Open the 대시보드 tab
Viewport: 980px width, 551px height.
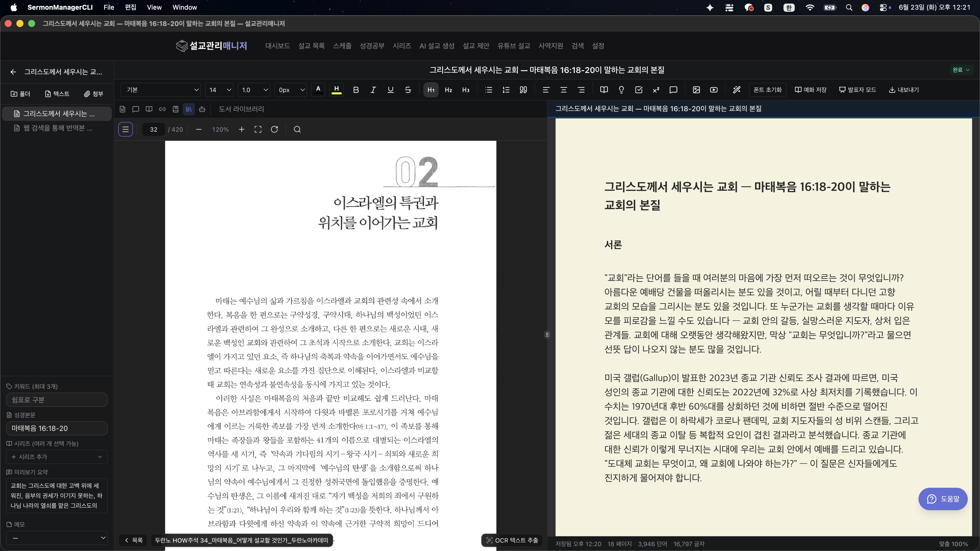pyautogui.click(x=277, y=46)
